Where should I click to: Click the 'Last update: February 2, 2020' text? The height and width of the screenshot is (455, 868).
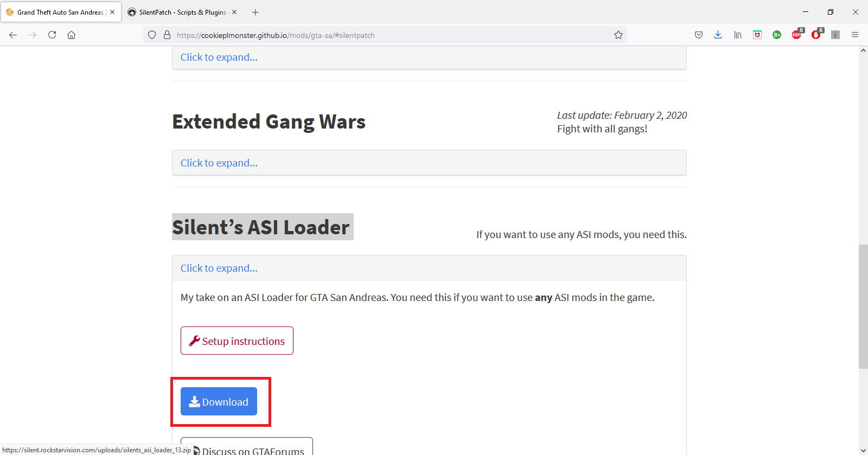[622, 115]
